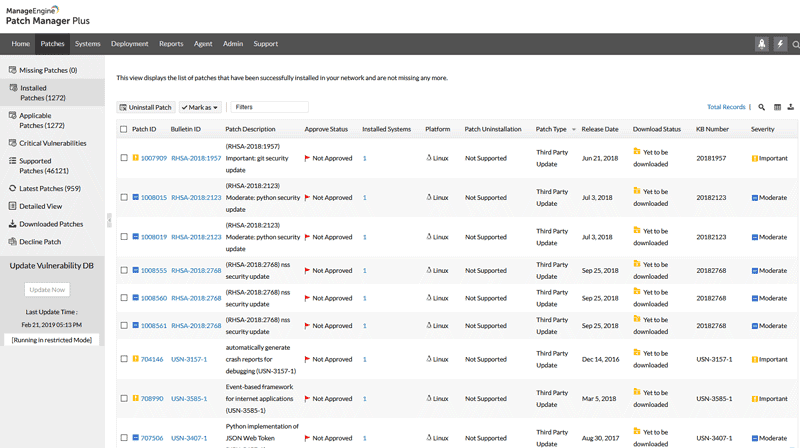Viewport: 800px width, 448px height.
Task: Click the Moderate severity icon for patch 1008019
Action: click(x=755, y=237)
